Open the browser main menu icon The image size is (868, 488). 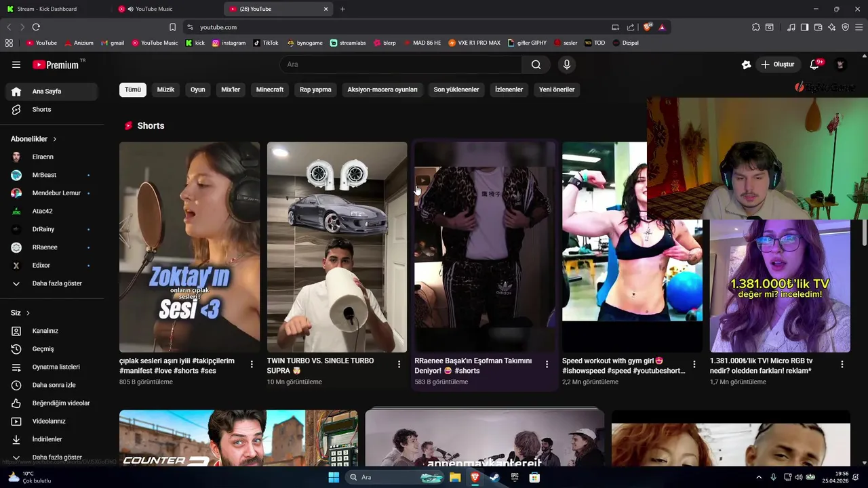tap(858, 27)
